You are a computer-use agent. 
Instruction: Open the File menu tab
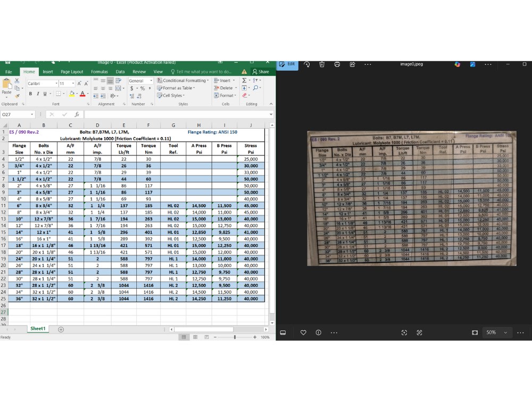click(9, 72)
